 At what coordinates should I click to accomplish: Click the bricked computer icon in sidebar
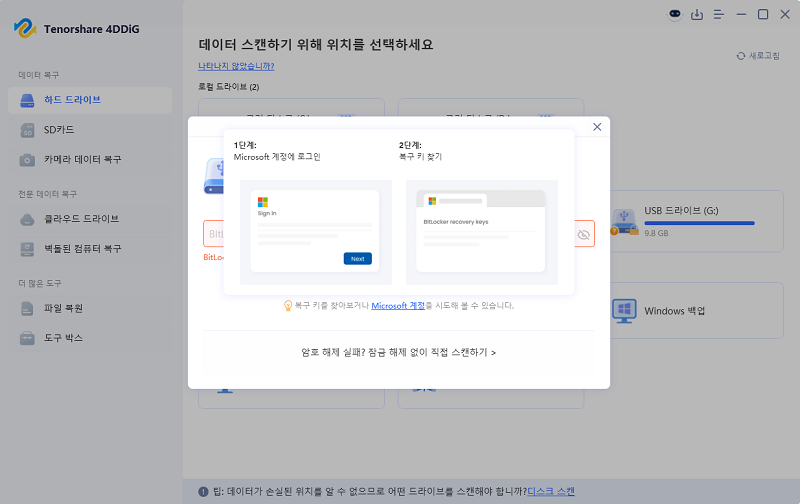pyautogui.click(x=27, y=249)
